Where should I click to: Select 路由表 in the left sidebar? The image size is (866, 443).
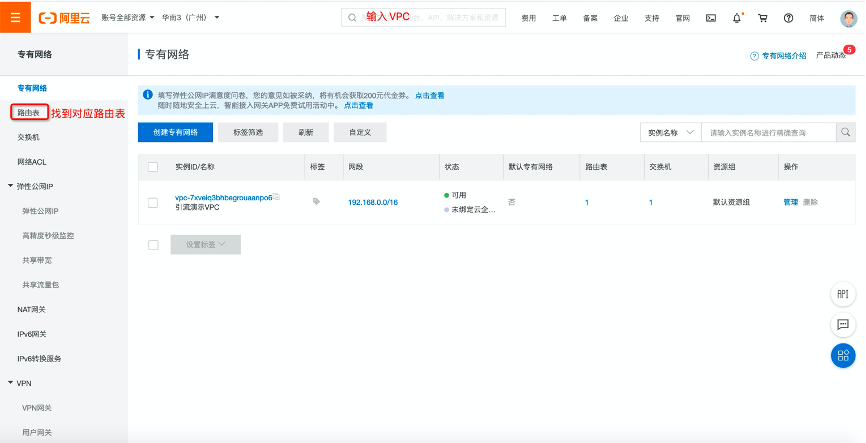(x=29, y=113)
